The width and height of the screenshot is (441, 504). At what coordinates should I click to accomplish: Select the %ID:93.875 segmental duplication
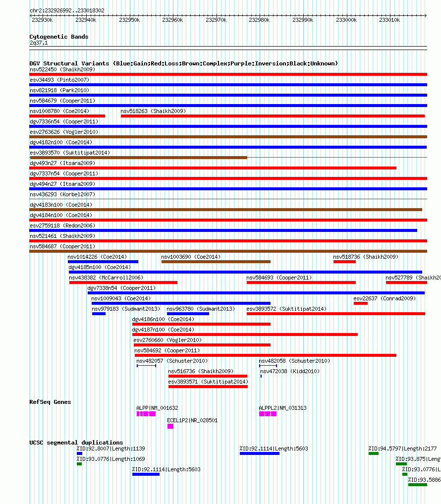pyautogui.click(x=401, y=464)
